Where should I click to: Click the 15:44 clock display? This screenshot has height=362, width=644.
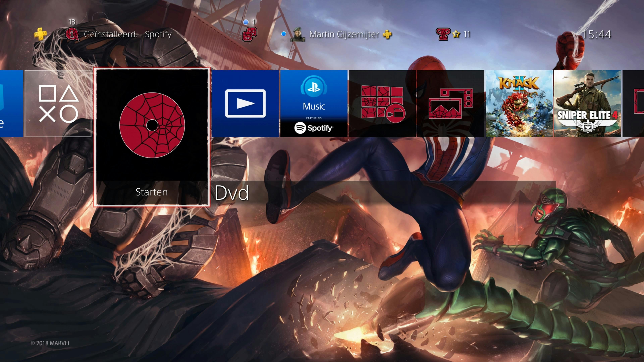pos(597,35)
